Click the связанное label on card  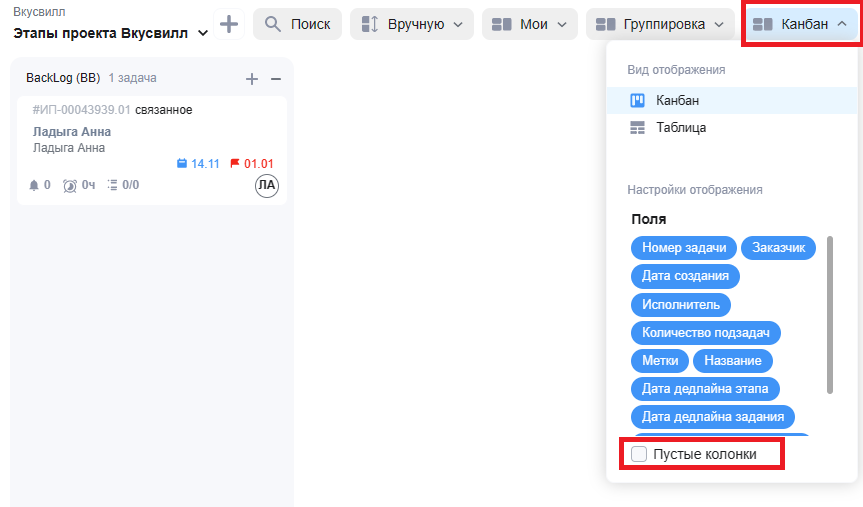[x=163, y=110]
